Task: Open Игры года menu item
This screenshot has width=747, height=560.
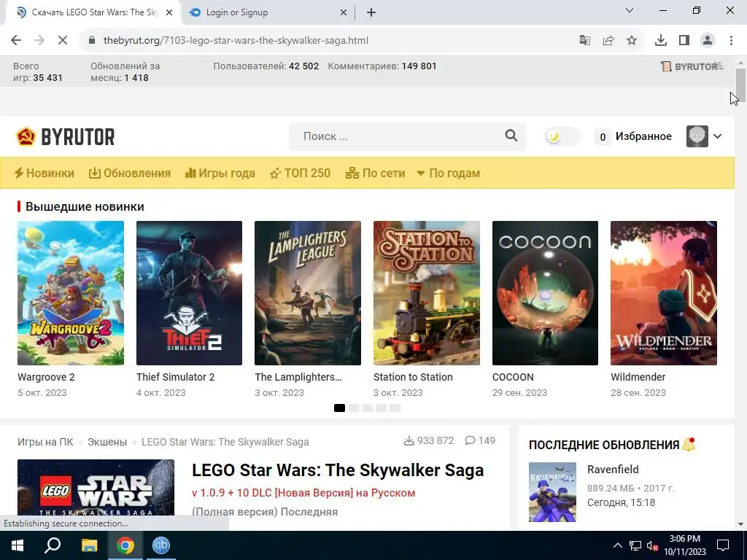Action: click(x=220, y=173)
